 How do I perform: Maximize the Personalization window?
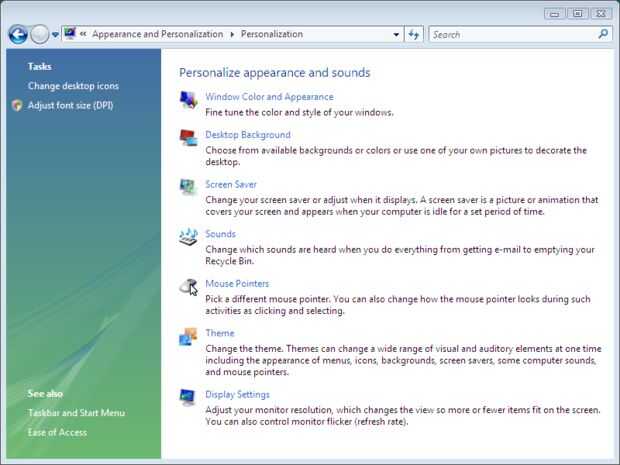(x=578, y=14)
